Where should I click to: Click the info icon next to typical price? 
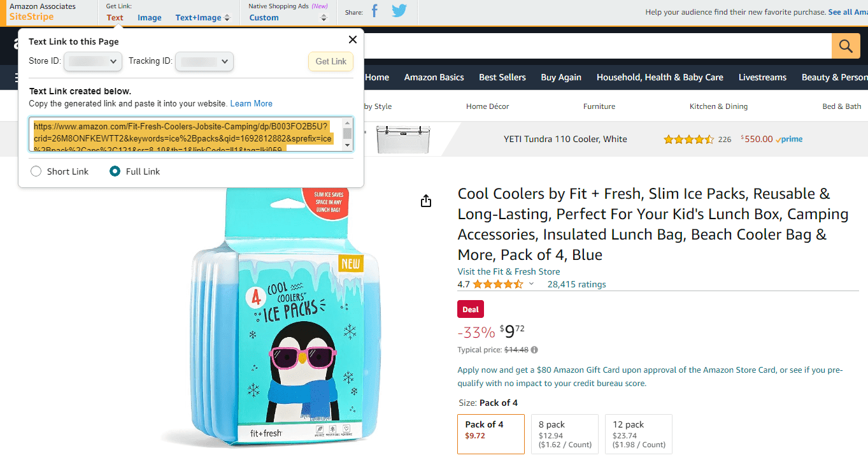(x=533, y=349)
